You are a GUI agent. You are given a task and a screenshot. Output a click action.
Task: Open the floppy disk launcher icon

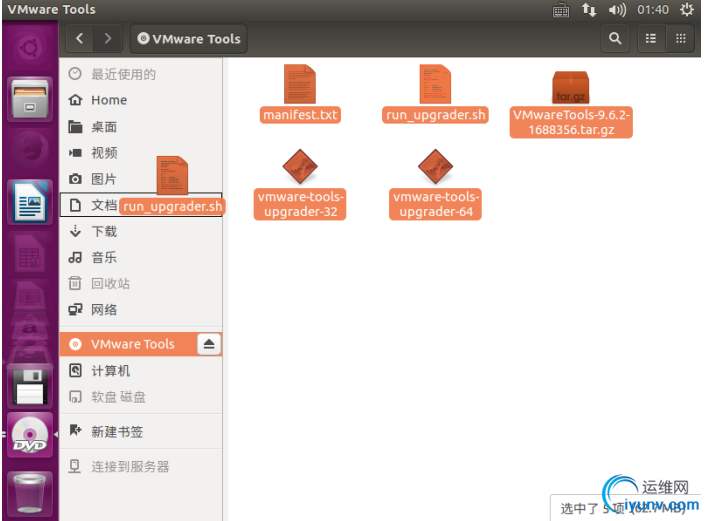pyautogui.click(x=30, y=387)
